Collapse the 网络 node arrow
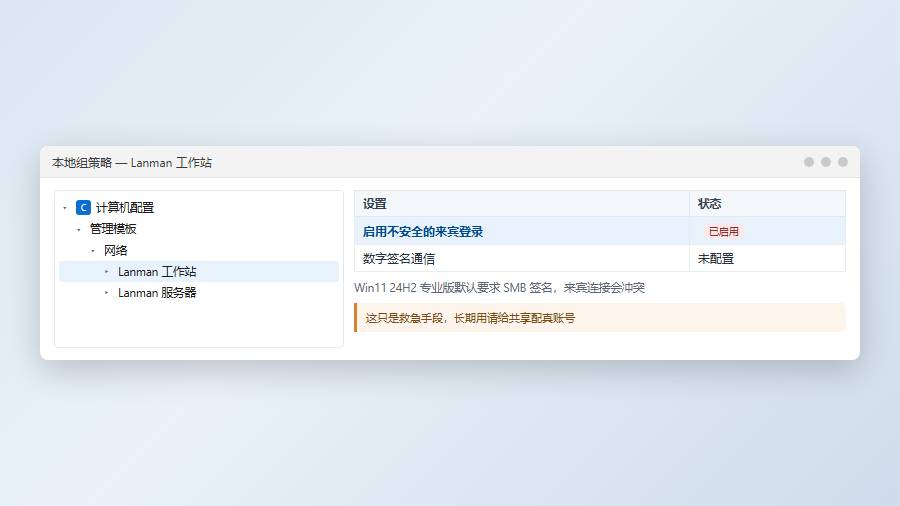 coord(92,251)
